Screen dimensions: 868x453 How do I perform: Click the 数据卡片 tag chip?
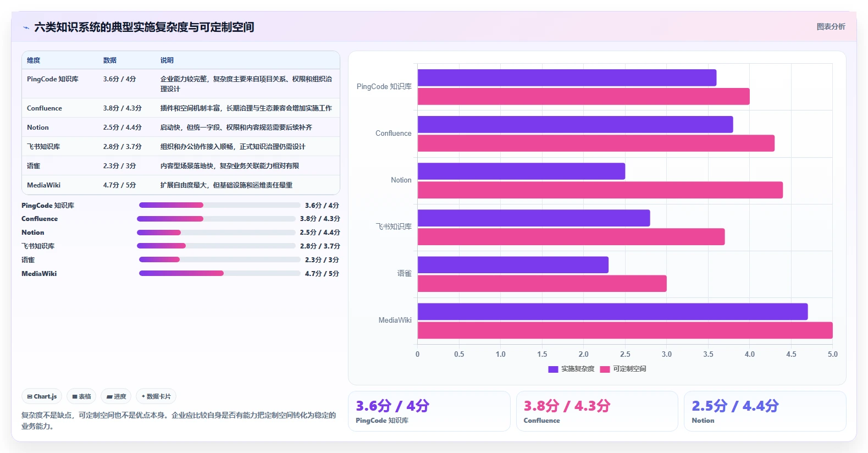click(156, 396)
